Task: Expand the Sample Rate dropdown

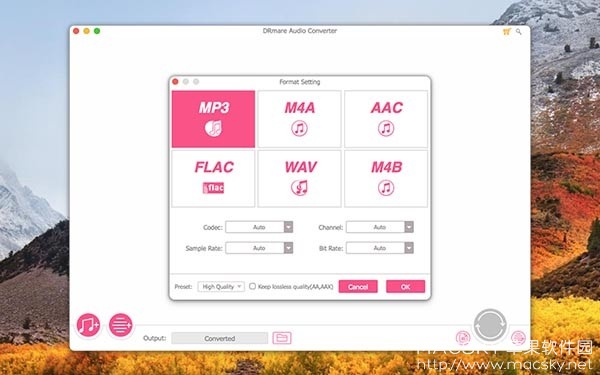Action: (259, 248)
